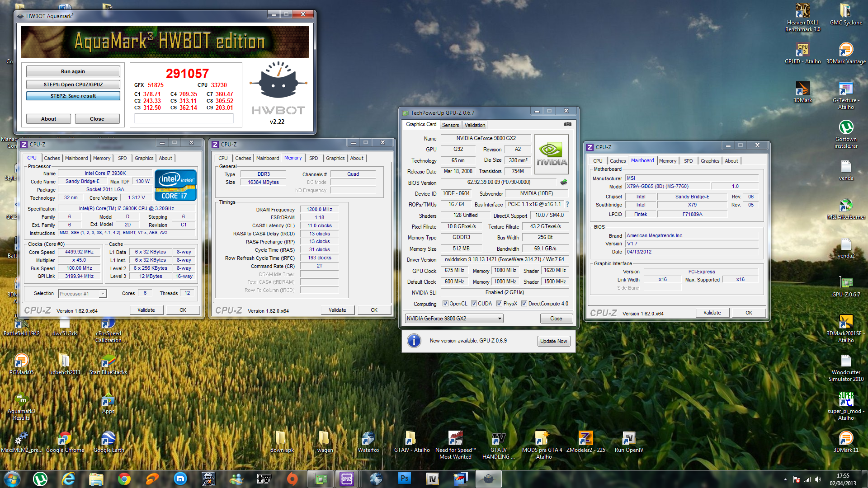Image resolution: width=868 pixels, height=488 pixels.
Task: Open the Google Chrome desktop shortcut
Action: [65, 441]
